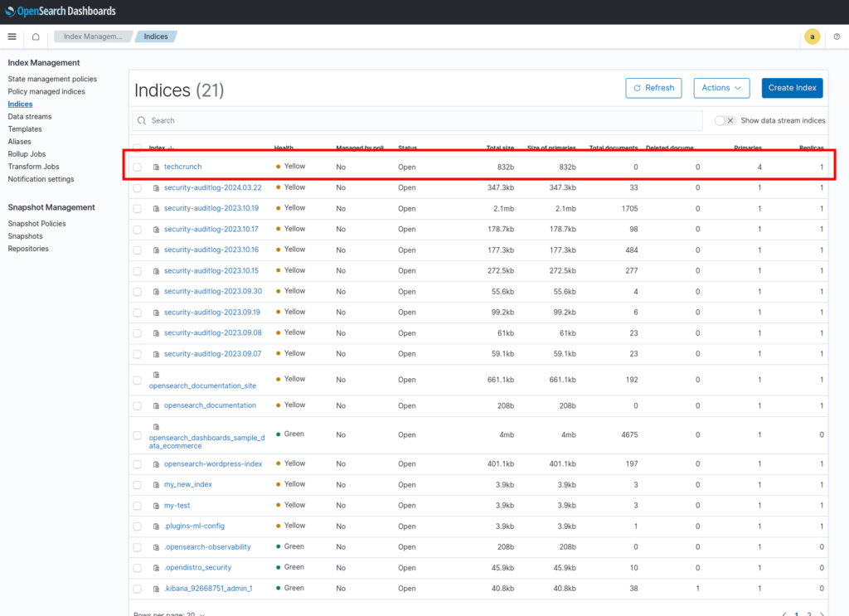Click the search magnifier icon
The image size is (849, 616).
142,121
